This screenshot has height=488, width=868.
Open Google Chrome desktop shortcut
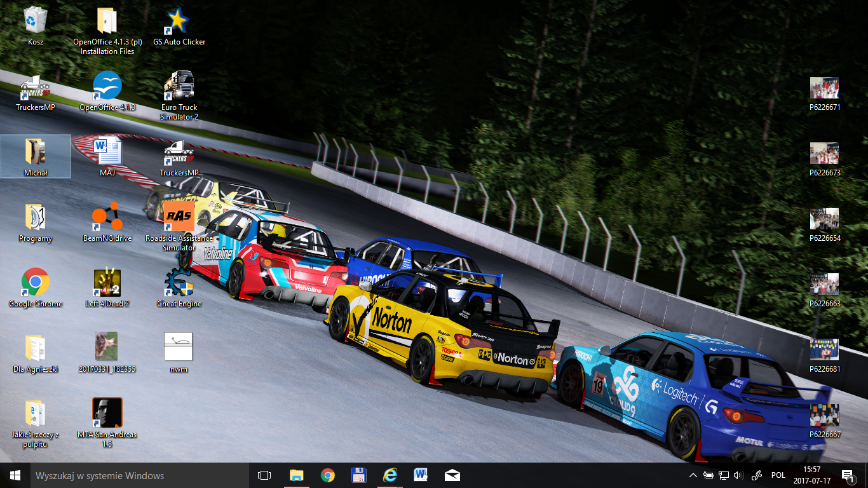36,288
